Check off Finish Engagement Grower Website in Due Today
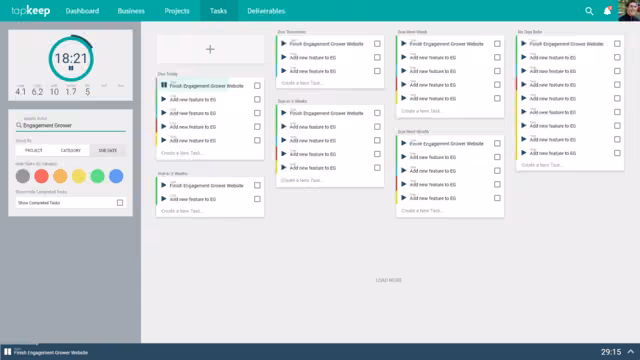The width and height of the screenshot is (640, 360). pyautogui.click(x=257, y=86)
